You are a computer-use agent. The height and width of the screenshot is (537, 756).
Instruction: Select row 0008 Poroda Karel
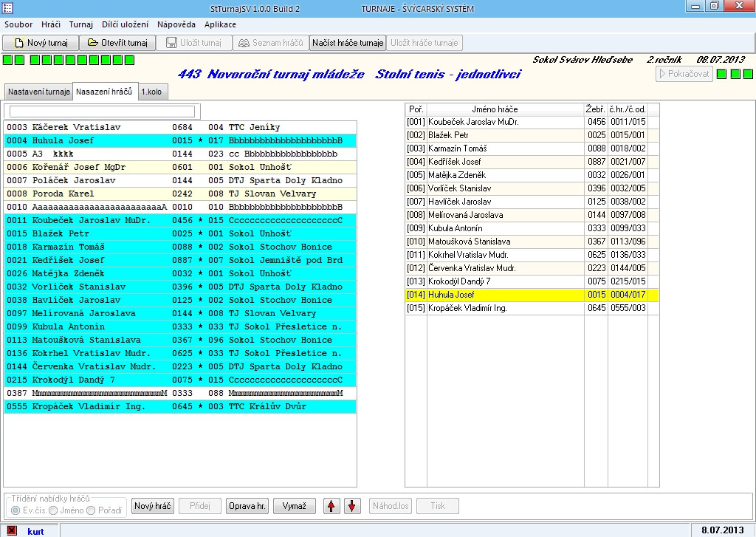coord(180,194)
